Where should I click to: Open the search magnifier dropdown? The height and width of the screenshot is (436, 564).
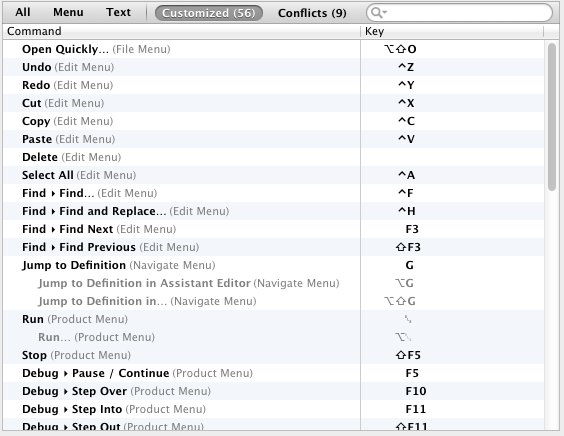point(378,13)
